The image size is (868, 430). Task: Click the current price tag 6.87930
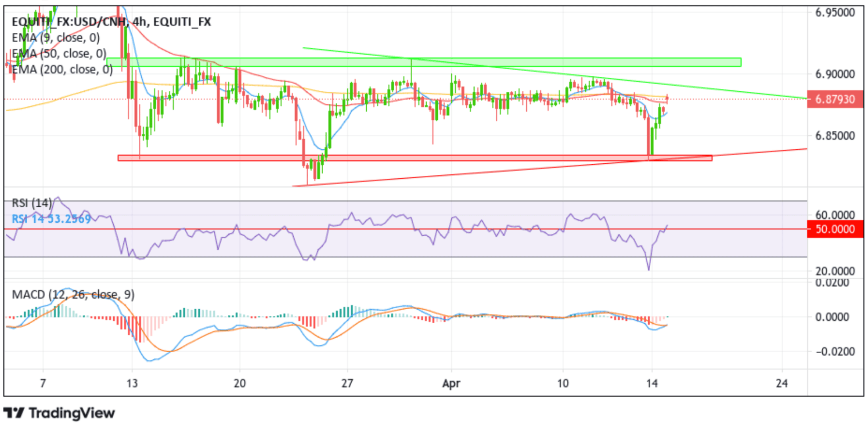pos(835,99)
